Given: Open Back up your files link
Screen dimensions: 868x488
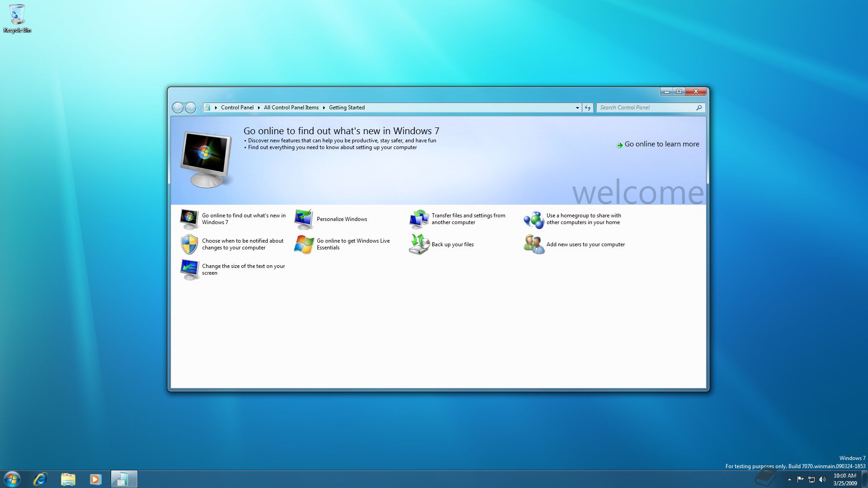Looking at the screenshot, I should click(x=453, y=244).
